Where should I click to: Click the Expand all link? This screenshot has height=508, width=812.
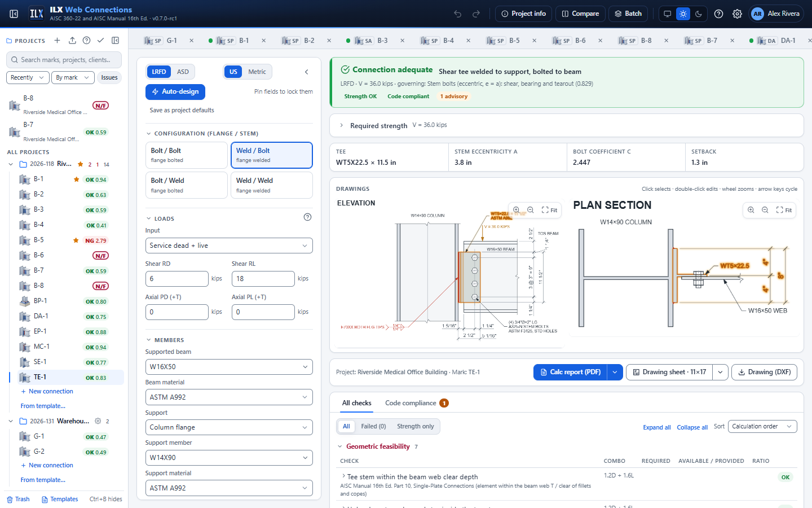tap(657, 427)
